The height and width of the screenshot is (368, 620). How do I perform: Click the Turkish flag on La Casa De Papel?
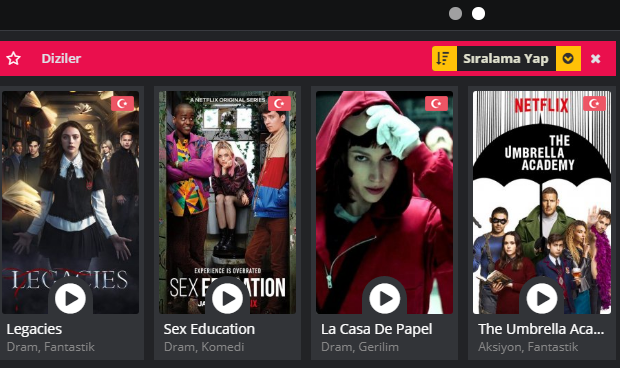[x=436, y=104]
